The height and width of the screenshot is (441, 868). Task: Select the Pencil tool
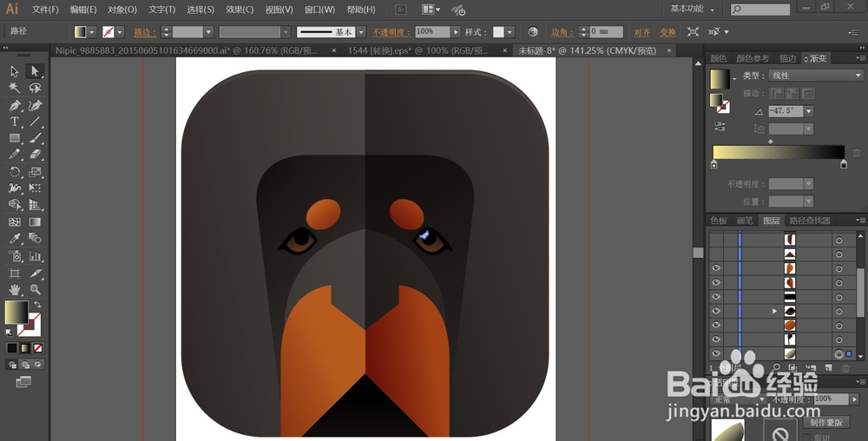click(15, 155)
